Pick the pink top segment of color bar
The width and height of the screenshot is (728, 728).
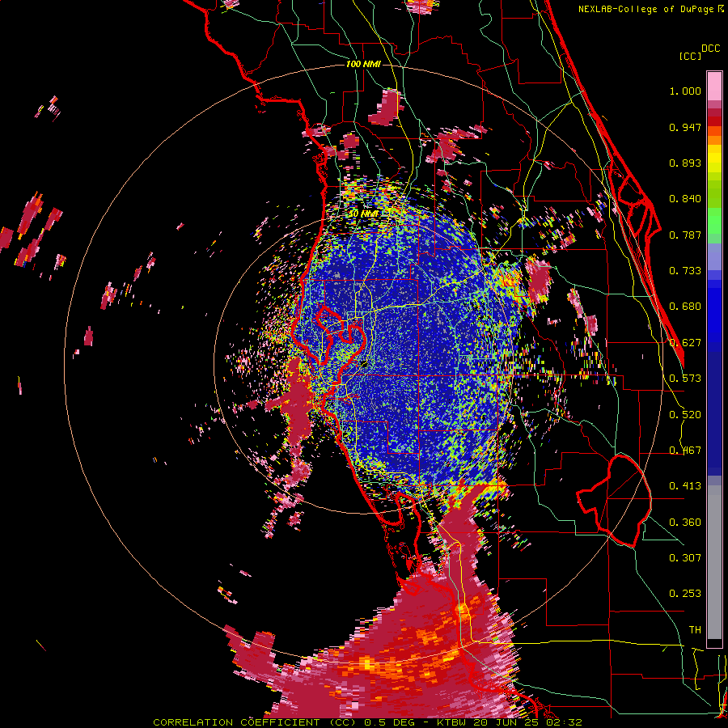714,87
